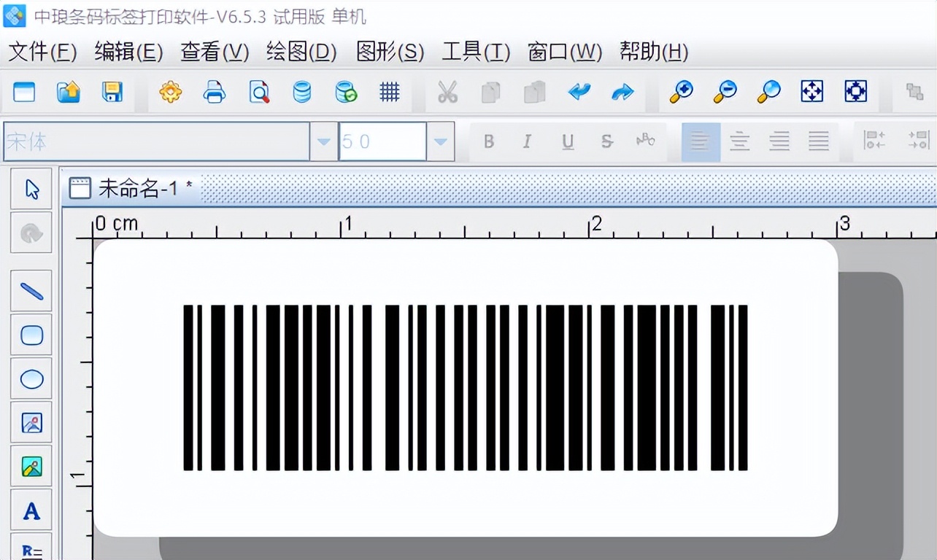Redo with the blue right arrow
Viewport: 937px width, 560px height.
point(622,92)
